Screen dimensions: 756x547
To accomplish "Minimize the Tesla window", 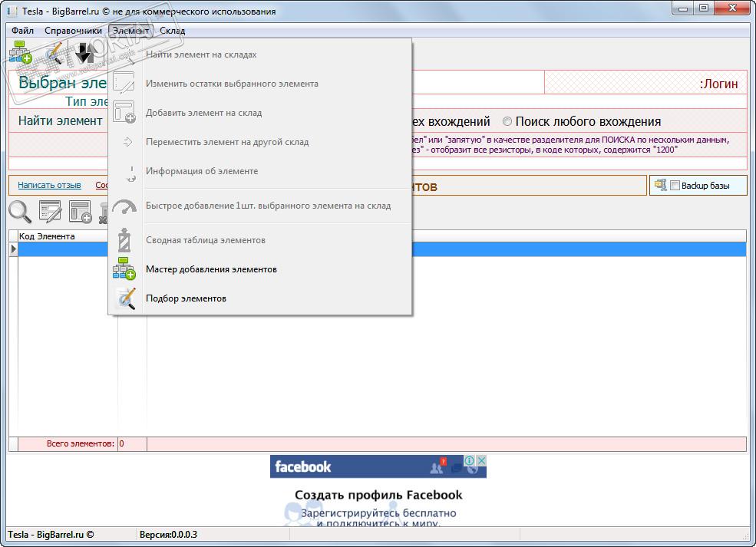I will tap(683, 8).
